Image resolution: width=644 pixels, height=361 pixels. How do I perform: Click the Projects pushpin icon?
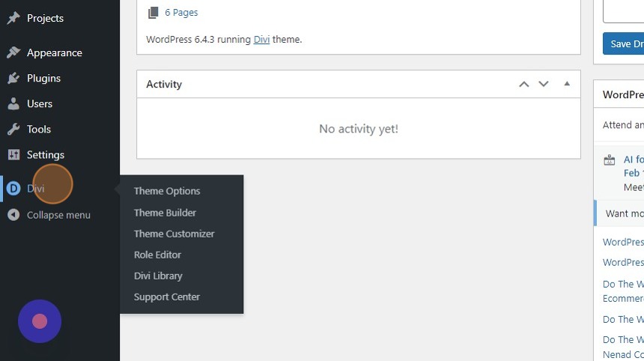click(x=13, y=18)
